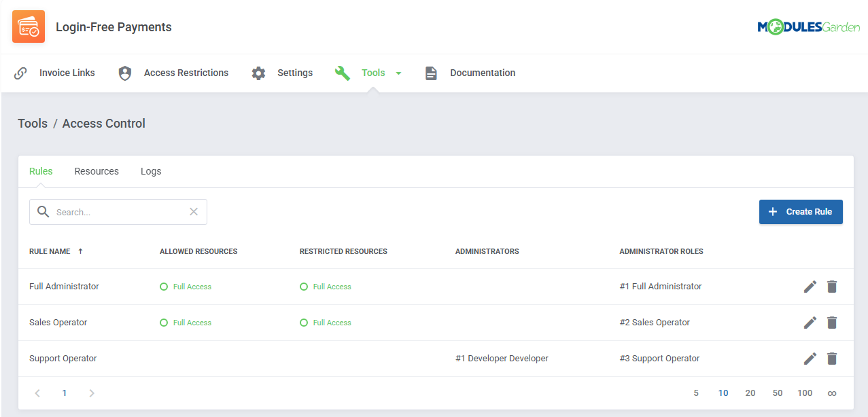
Task: Click the Tools wrench icon
Action: point(343,73)
